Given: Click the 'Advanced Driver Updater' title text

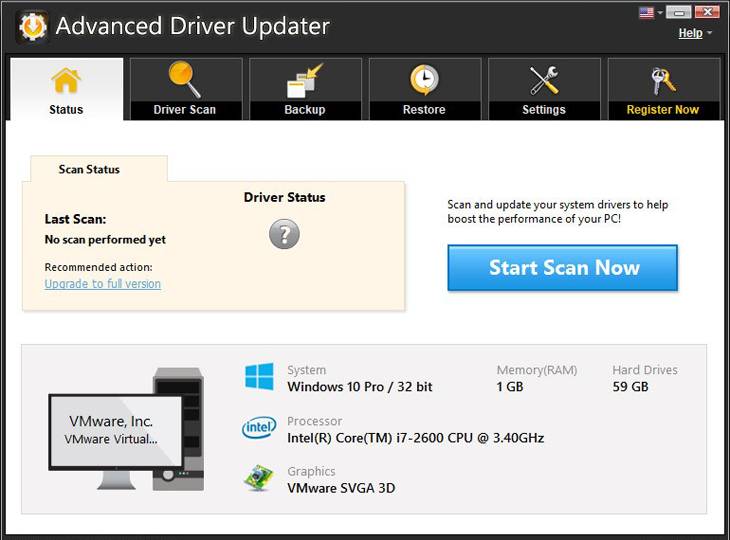Looking at the screenshot, I should (193, 26).
